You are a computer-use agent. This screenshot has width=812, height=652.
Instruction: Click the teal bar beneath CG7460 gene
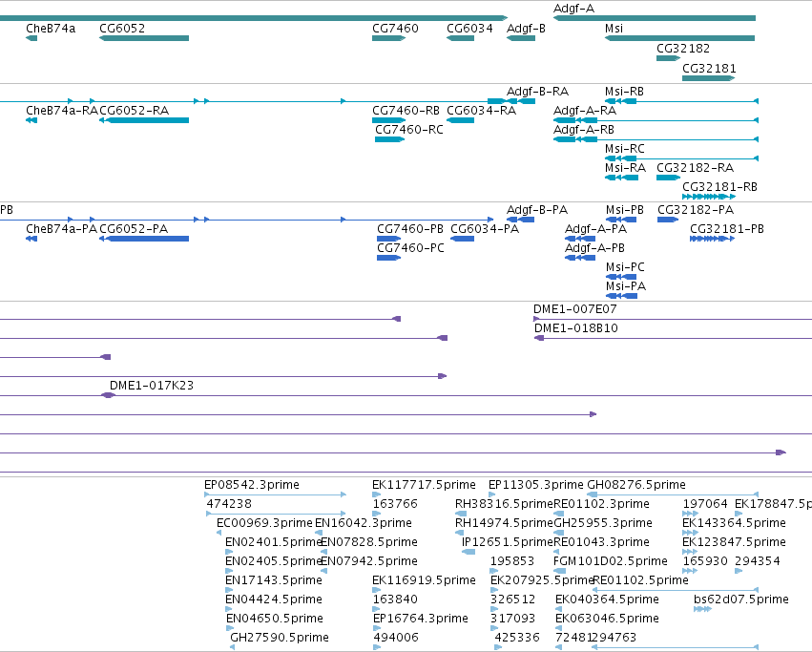(389, 38)
